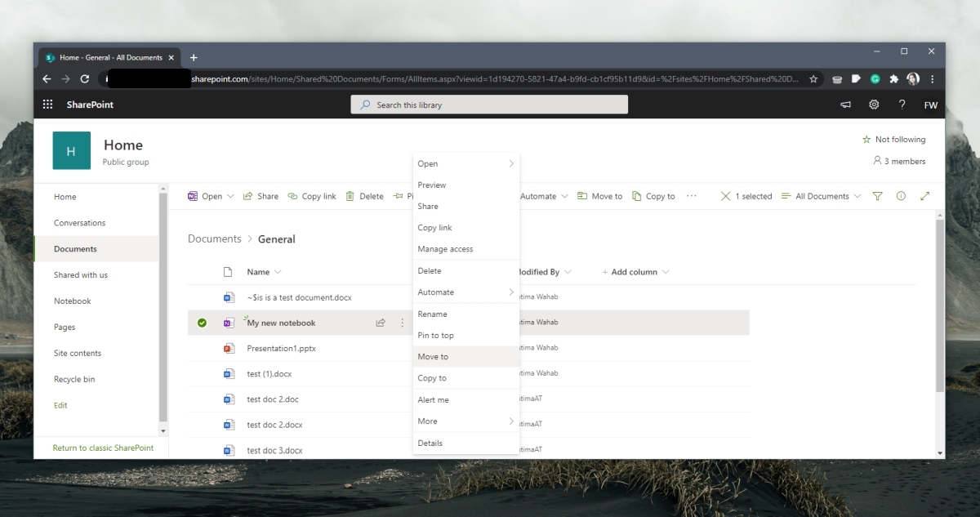The image size is (980, 517).
Task: Expand content with the full-screen arrows icon
Action: point(924,196)
